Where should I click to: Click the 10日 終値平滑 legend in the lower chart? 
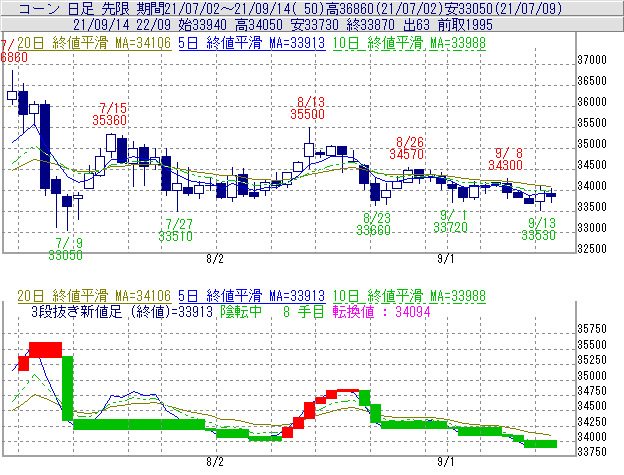[409, 296]
